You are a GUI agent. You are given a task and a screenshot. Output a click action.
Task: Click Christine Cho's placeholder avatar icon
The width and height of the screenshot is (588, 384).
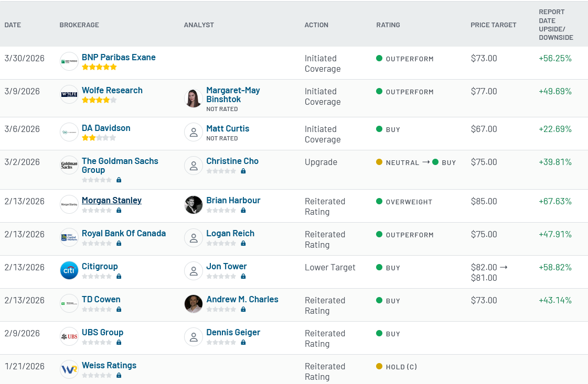194,165
